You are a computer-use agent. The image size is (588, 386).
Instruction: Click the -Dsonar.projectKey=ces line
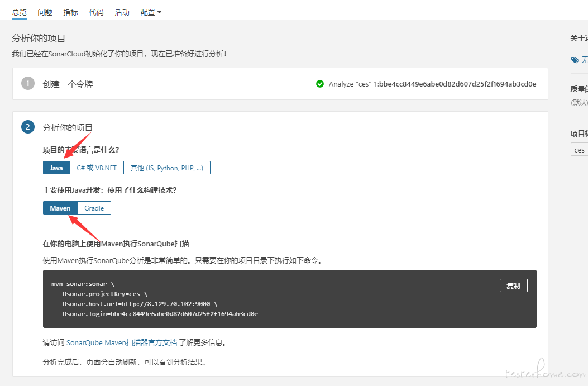click(x=103, y=294)
